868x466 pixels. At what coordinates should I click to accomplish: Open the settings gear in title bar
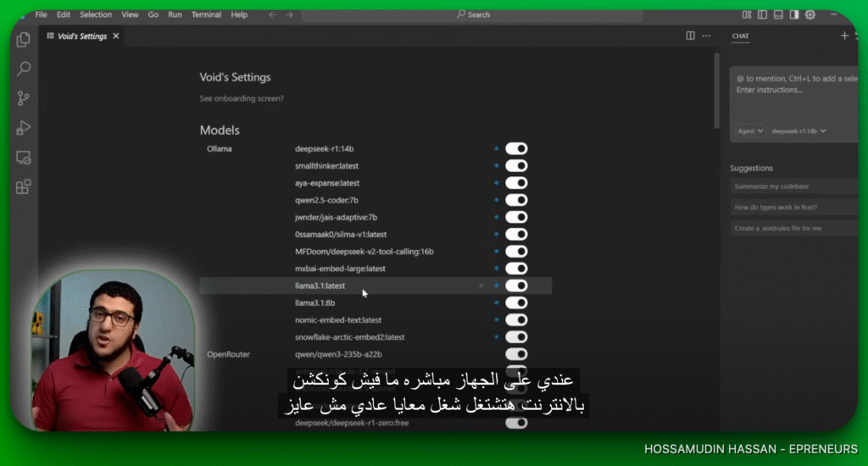coord(810,14)
